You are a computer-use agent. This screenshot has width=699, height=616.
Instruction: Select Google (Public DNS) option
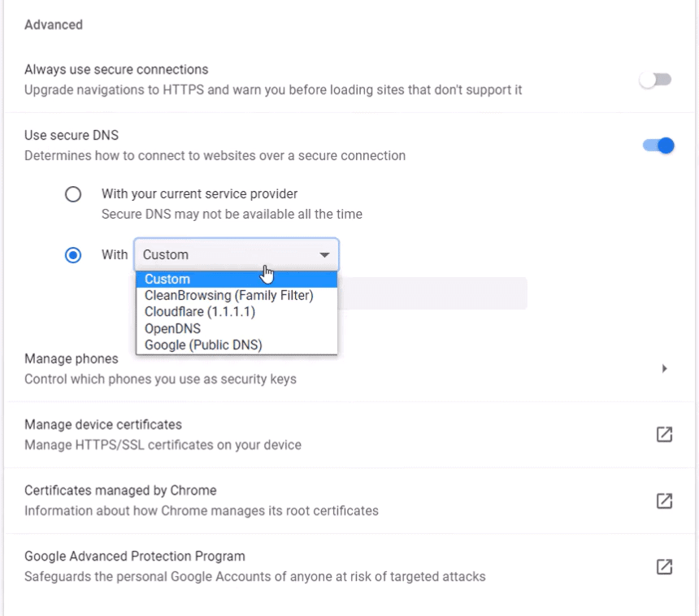tap(203, 345)
